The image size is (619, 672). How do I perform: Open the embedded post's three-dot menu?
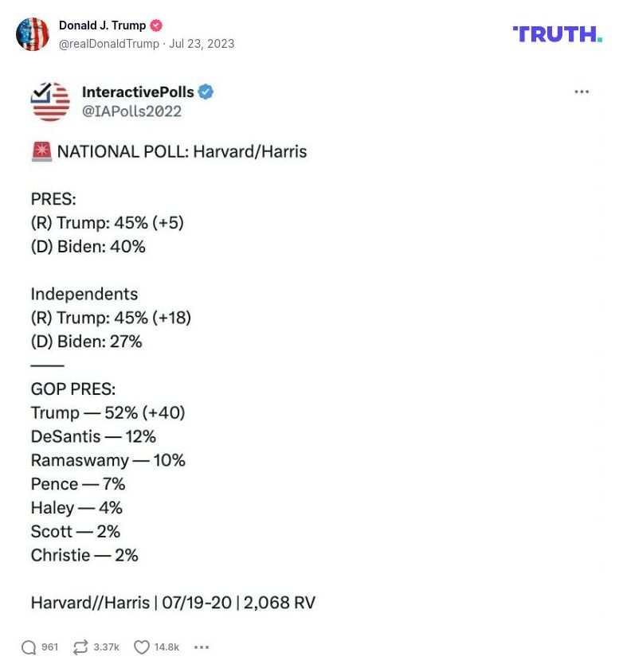[582, 92]
